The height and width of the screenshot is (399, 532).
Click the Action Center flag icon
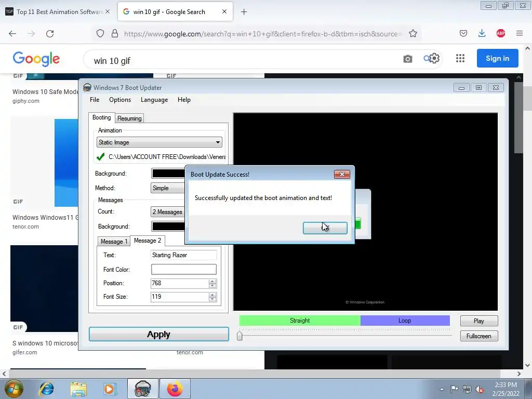[454, 389]
